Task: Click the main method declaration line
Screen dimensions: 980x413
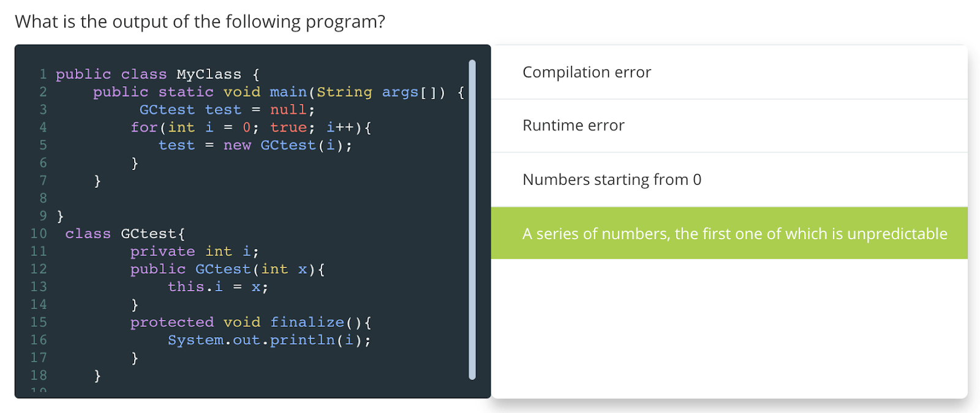Action: tap(278, 92)
